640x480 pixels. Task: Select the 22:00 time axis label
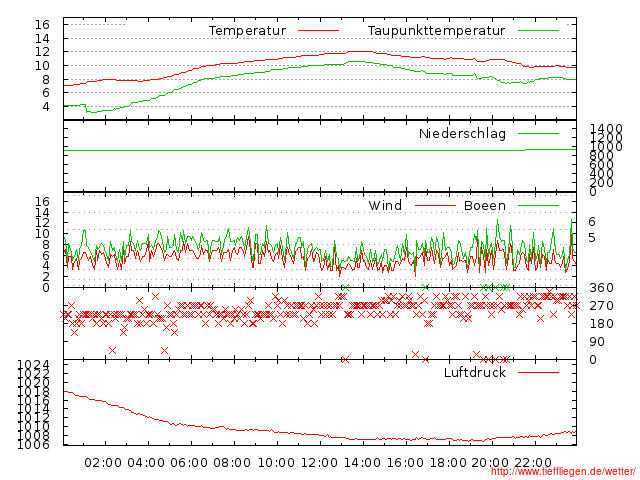(536, 462)
